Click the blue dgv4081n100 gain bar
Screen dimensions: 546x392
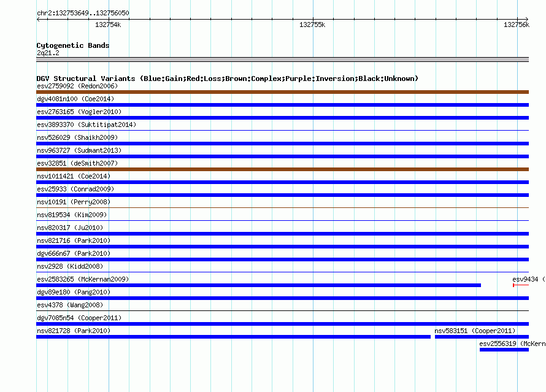(282, 105)
